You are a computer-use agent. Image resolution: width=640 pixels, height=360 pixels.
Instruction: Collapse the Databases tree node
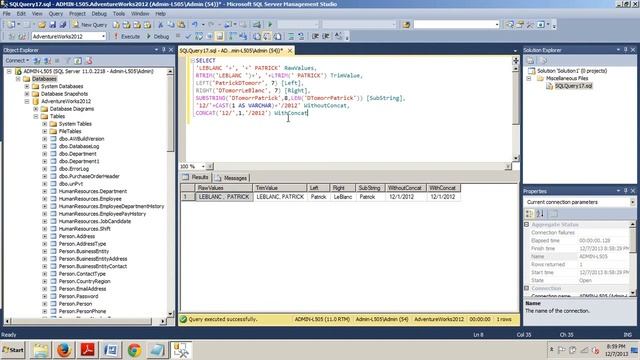click(x=18, y=79)
